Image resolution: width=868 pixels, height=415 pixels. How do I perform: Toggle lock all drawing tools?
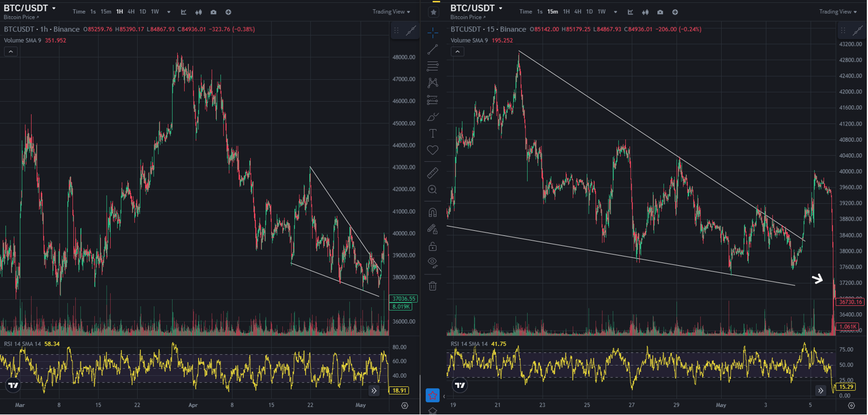point(433,246)
